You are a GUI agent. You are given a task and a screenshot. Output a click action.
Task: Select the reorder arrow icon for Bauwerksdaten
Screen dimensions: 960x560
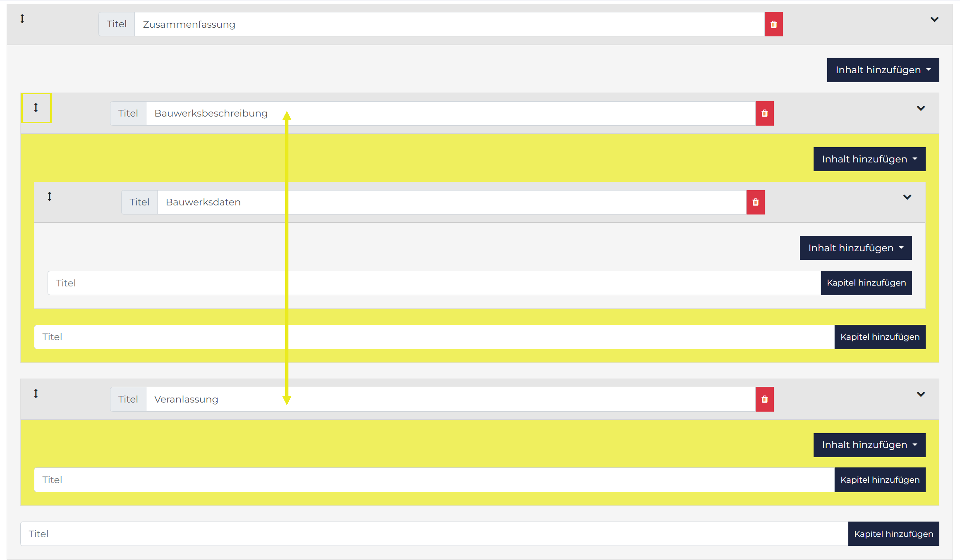point(50,196)
